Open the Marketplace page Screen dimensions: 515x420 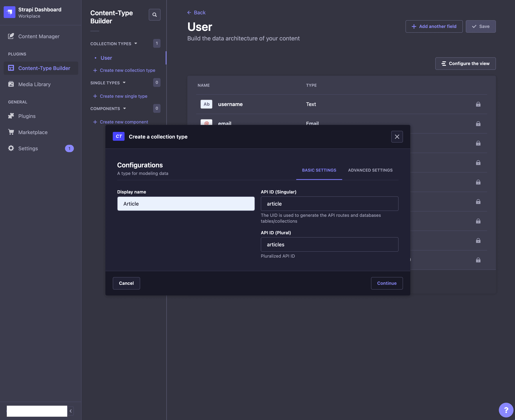[x=33, y=132]
